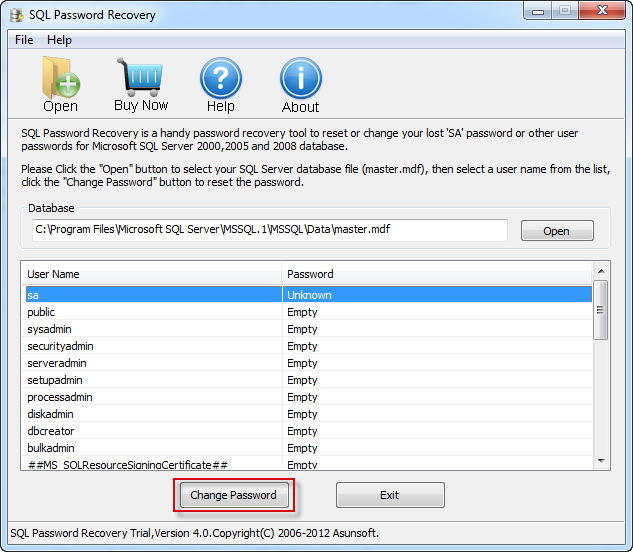633x552 pixels.
Task: Click the database file path field
Action: click(x=270, y=230)
